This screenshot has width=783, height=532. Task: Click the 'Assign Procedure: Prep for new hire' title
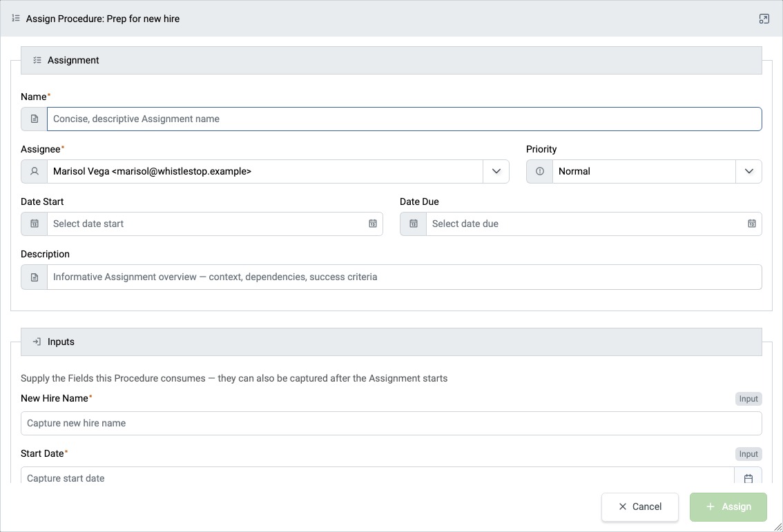pyautogui.click(x=103, y=19)
